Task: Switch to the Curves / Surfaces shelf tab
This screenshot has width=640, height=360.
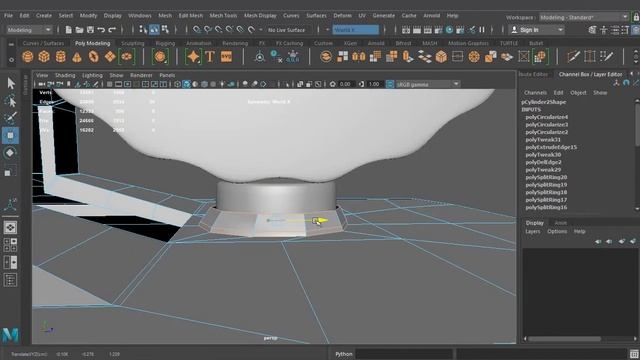Action: pyautogui.click(x=43, y=43)
